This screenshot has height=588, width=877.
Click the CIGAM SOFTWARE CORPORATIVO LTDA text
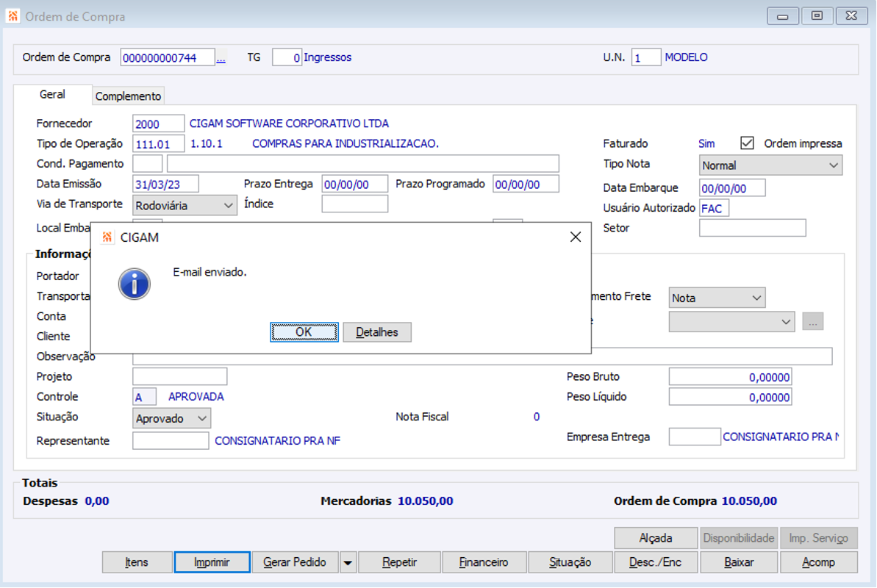click(289, 123)
